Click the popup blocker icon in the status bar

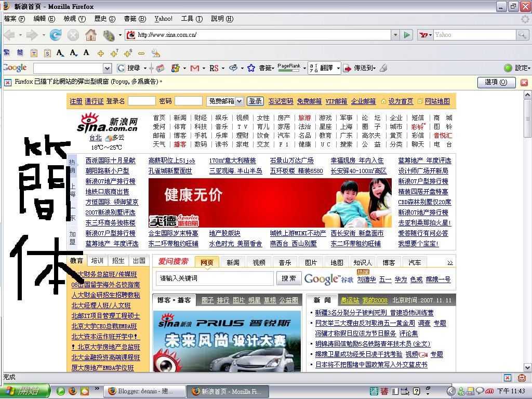[508, 378]
